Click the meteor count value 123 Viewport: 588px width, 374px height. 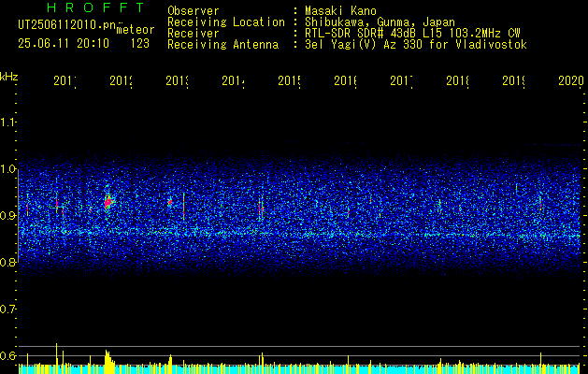(x=140, y=44)
